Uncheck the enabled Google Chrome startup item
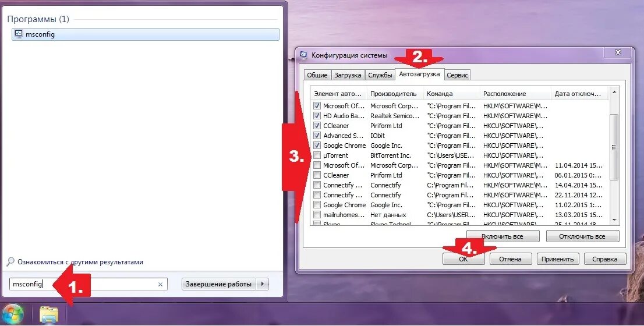Image resolution: width=644 pixels, height=326 pixels. 317,146
